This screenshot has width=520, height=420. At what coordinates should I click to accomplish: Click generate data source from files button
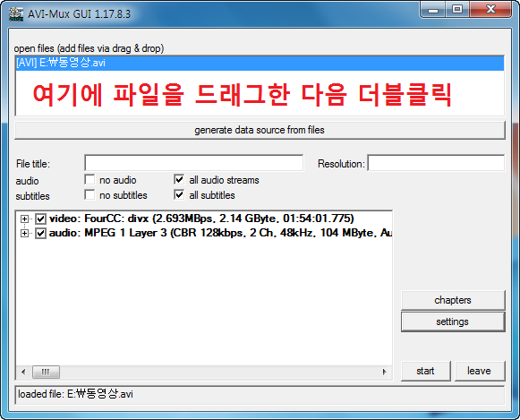coord(260,130)
